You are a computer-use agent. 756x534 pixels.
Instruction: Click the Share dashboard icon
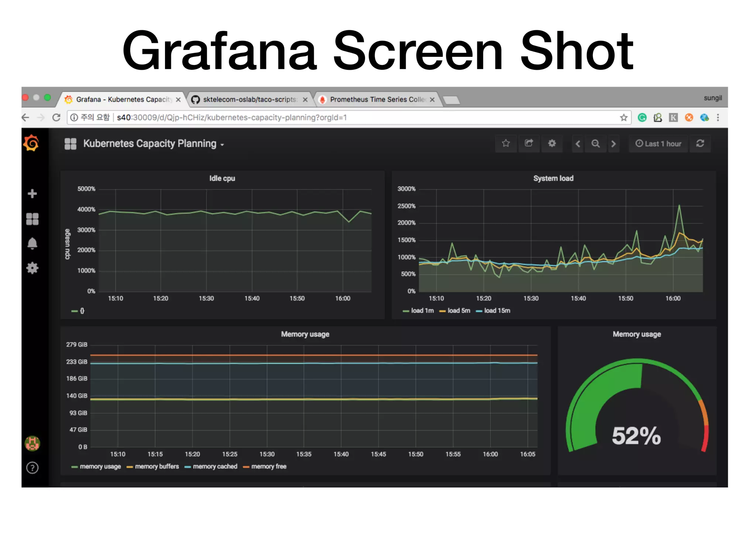pyautogui.click(x=529, y=144)
